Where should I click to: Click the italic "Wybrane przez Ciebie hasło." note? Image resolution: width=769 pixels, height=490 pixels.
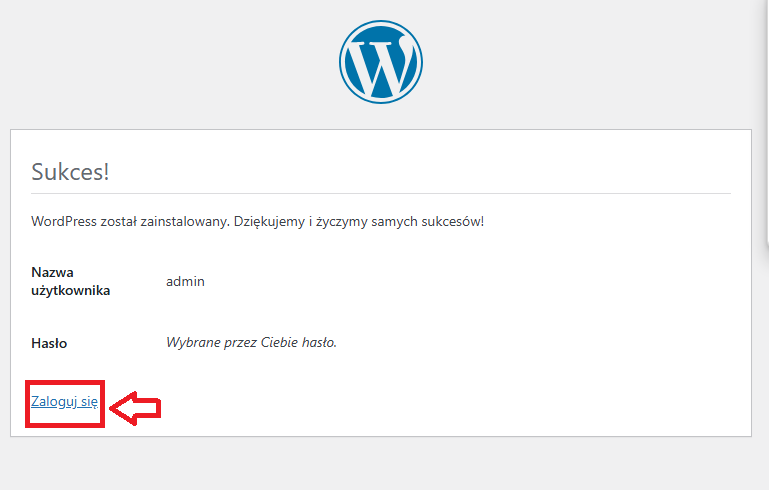pyautogui.click(x=251, y=342)
